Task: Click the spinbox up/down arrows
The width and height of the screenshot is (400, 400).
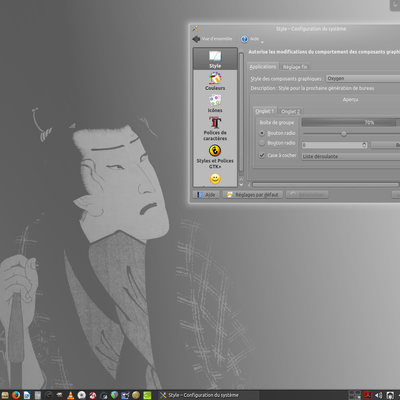Action: (x=364, y=145)
